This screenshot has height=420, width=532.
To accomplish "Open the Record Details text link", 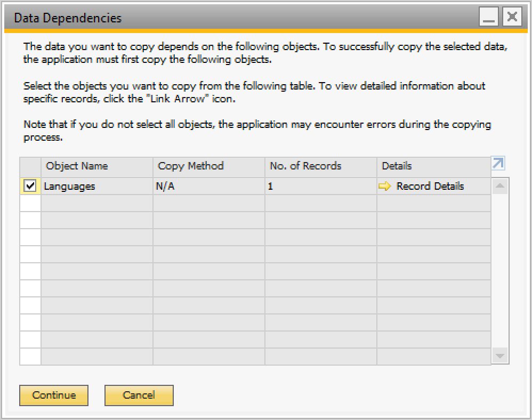I will click(430, 186).
